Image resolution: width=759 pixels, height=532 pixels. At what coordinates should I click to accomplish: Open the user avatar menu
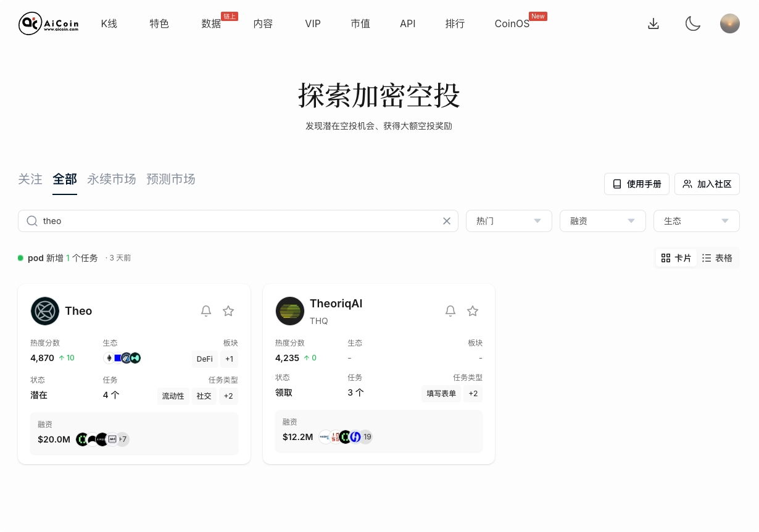tap(730, 23)
